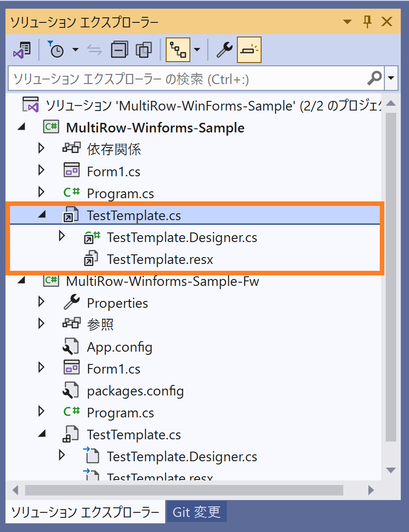This screenshot has height=532, width=409.
Task: Expand Program.cs in the Fw project
Action: click(x=42, y=411)
